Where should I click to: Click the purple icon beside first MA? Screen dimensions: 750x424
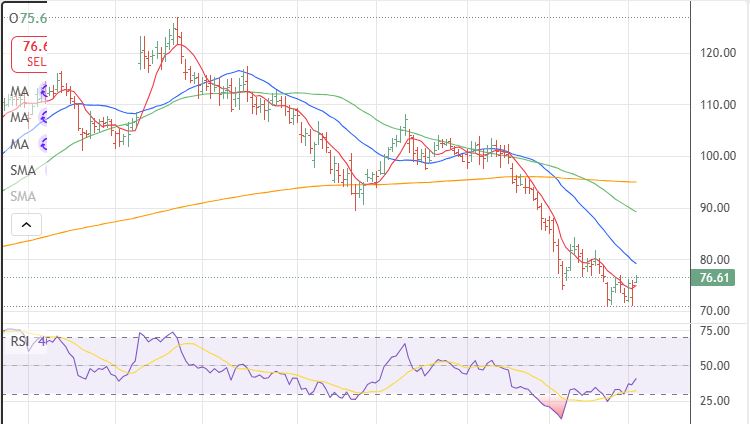43,93
